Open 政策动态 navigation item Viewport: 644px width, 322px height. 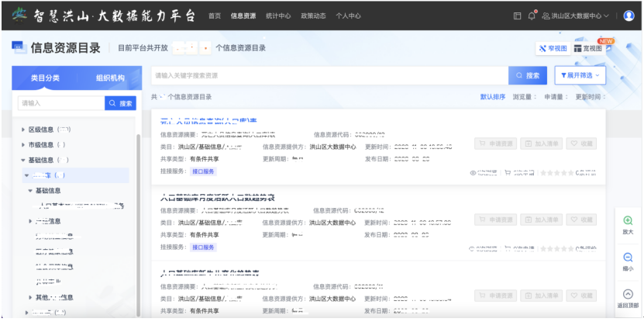313,16
